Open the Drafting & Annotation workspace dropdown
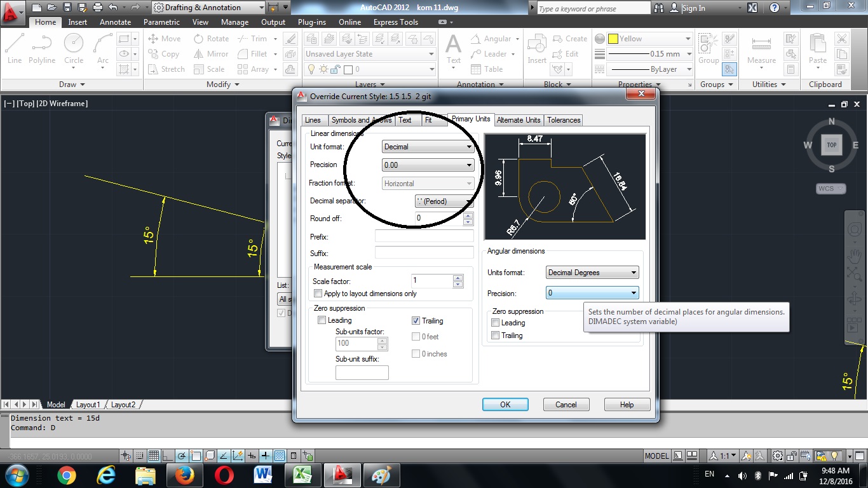868x488 pixels. [209, 8]
